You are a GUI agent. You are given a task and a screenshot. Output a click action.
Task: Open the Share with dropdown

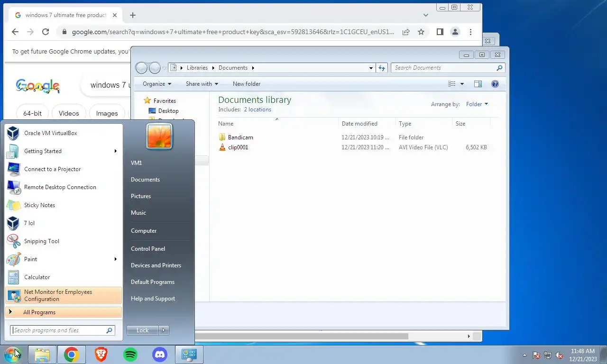coord(202,84)
